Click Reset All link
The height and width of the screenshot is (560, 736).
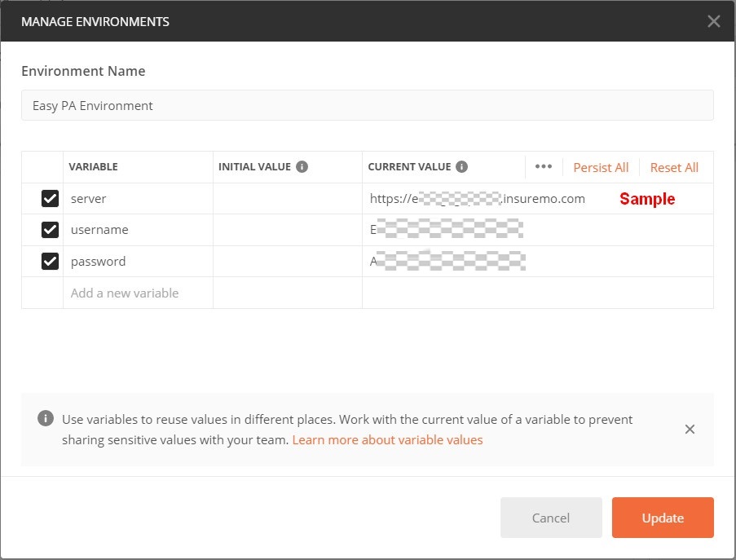coord(674,168)
